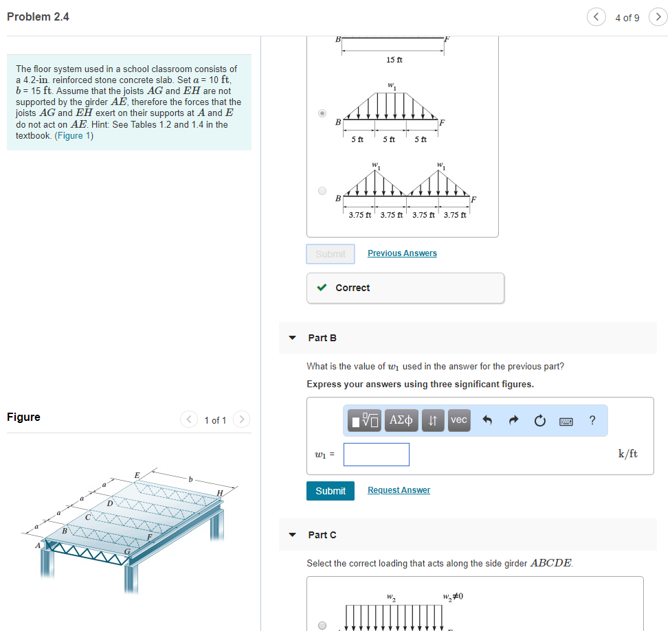Click the Part B question text about w1

[435, 366]
